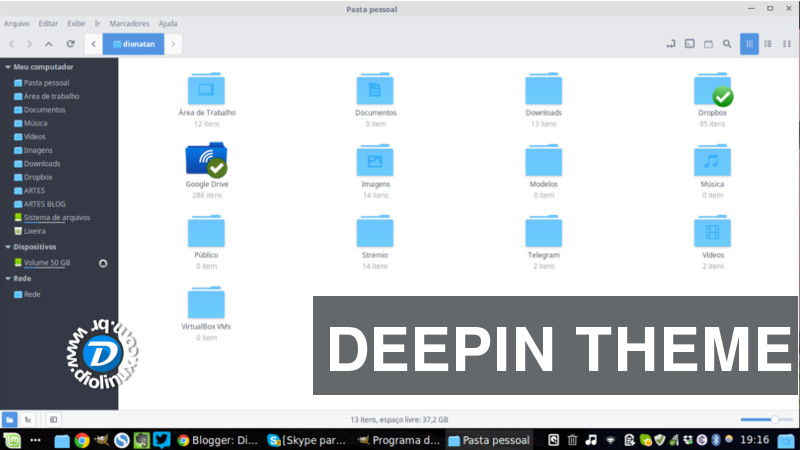This screenshot has height=450, width=800.
Task: Select the Downloads folder in the main pane
Action: point(544,89)
